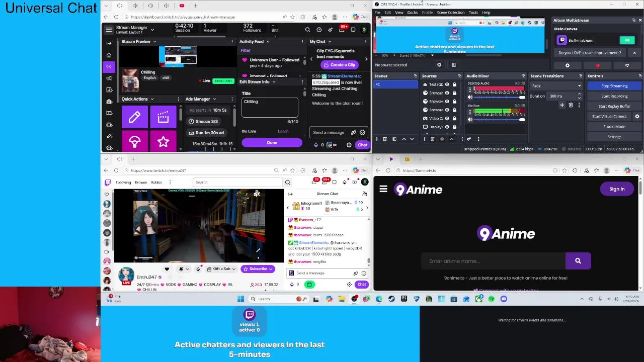
Task: Click Start Recording in OBS
Action: point(614,96)
